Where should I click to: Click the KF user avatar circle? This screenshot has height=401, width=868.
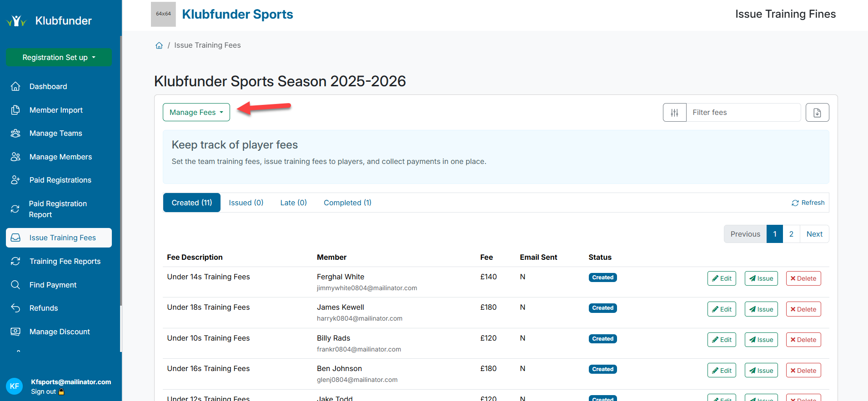coord(15,386)
